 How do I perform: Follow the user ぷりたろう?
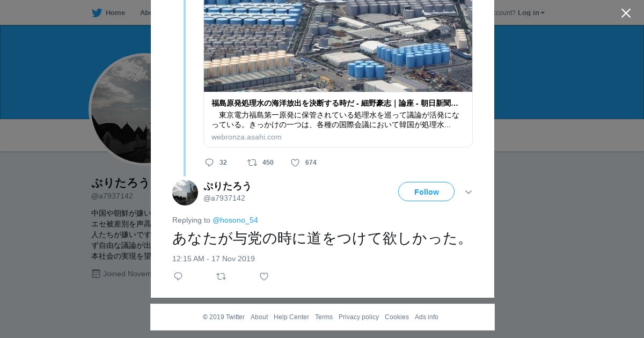(426, 192)
